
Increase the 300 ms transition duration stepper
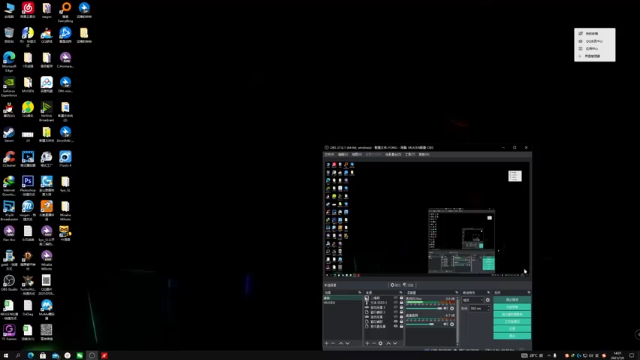tap(488, 307)
